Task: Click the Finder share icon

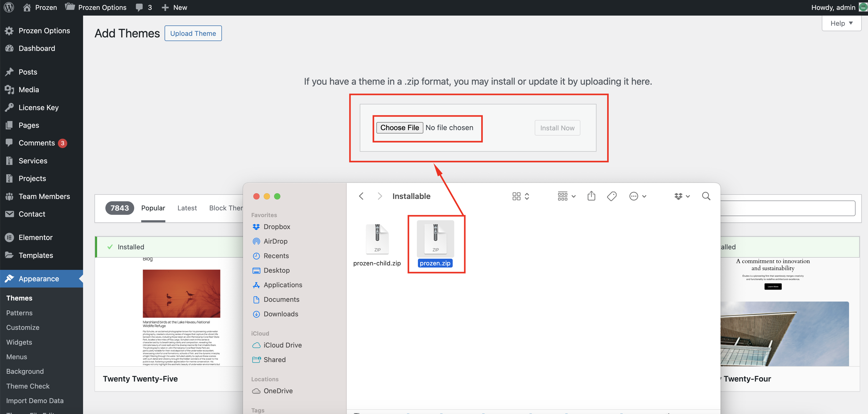Action: point(591,196)
